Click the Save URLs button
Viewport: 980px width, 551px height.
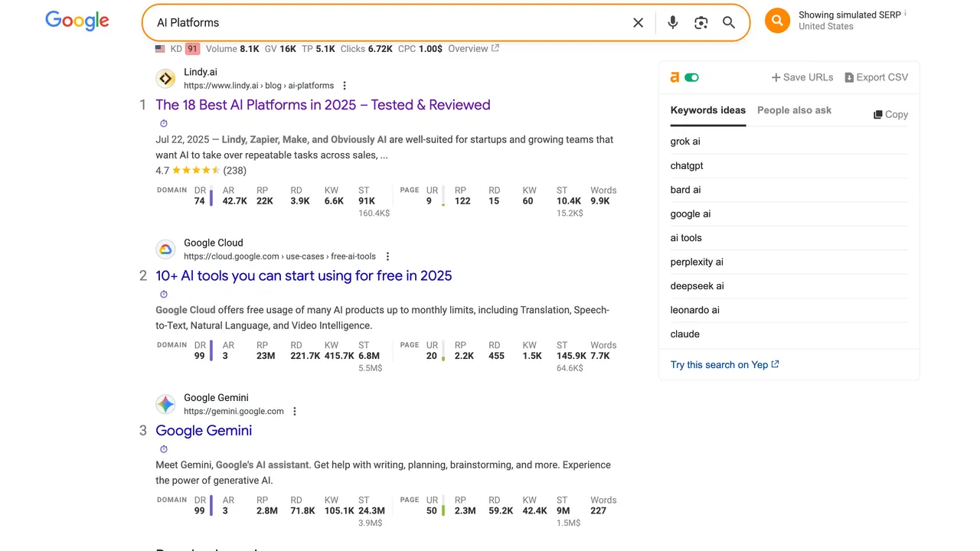(802, 77)
